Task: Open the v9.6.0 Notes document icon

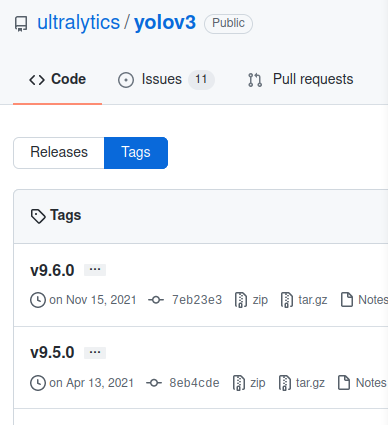Action: click(x=347, y=300)
